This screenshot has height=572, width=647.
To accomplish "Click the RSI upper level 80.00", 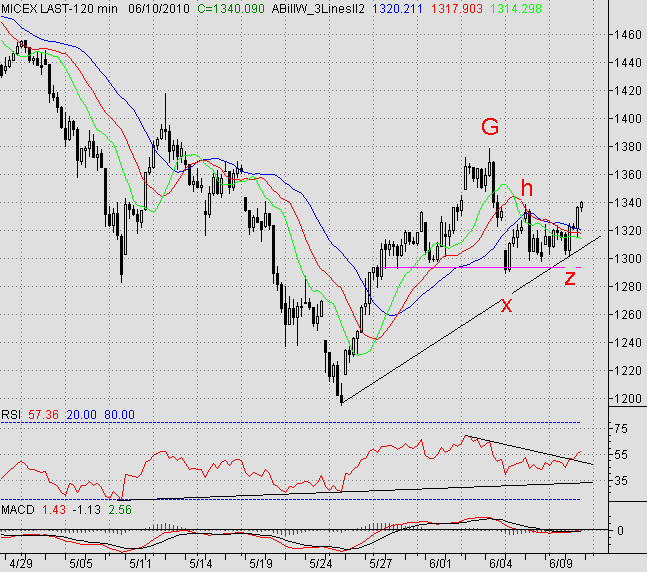I will [x=119, y=414].
